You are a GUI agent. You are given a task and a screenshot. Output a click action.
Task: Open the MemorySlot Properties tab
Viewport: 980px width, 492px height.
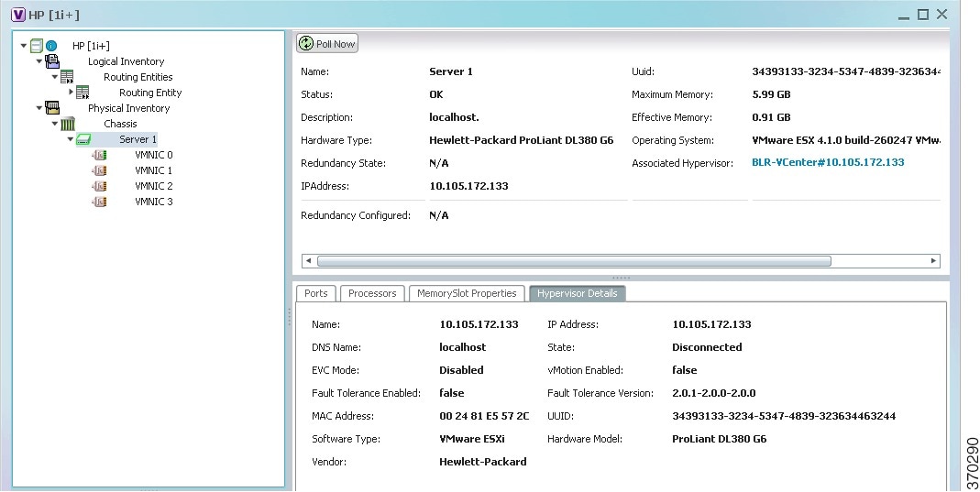(x=467, y=293)
